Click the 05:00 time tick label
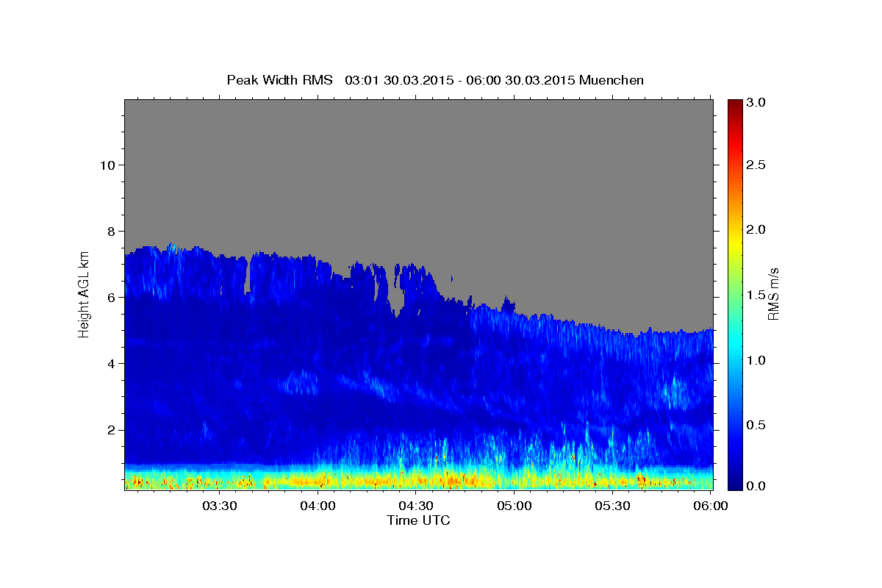Screen dimensions: 882x588 tap(514, 506)
